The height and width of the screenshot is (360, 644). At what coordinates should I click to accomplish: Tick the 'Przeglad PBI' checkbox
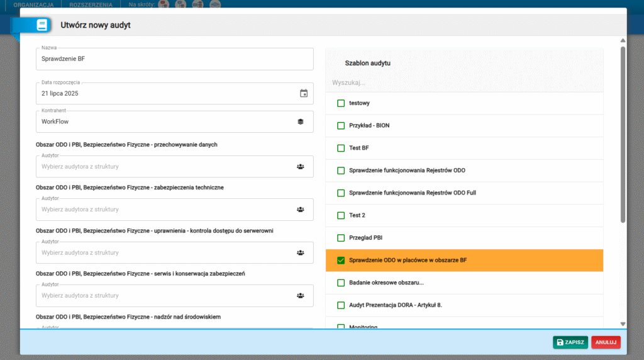[x=341, y=238]
